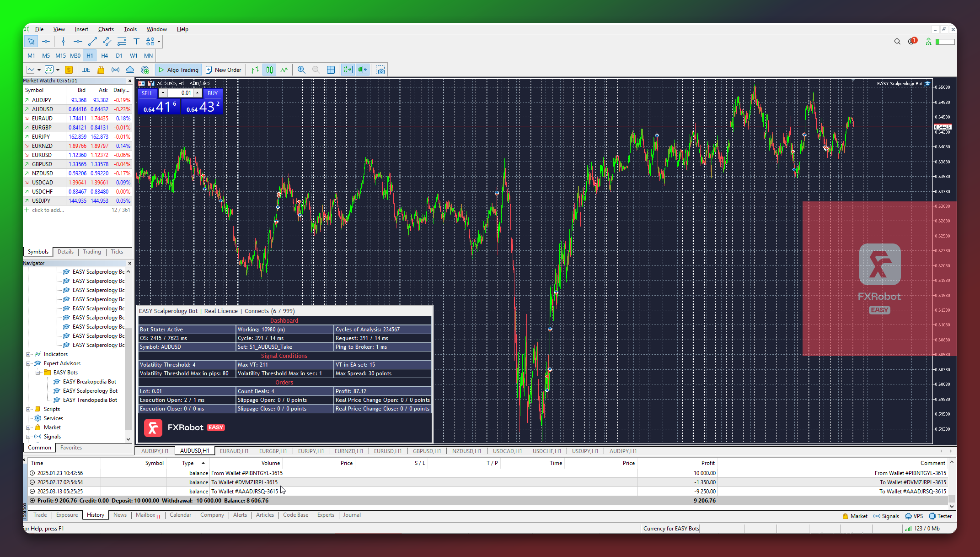Select the M15 timeframe
This screenshot has height=557, width=980.
tap(60, 56)
